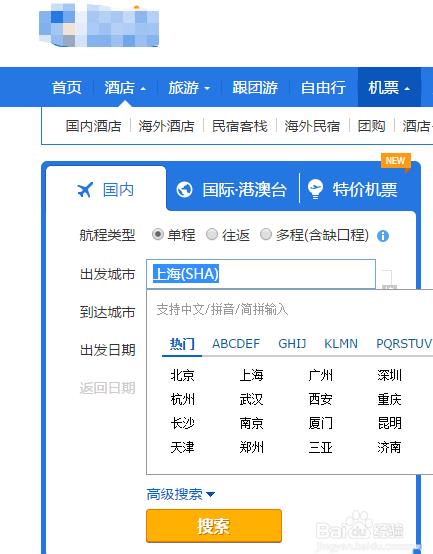
Task: Click the orange NEW badge
Action: pyautogui.click(x=396, y=161)
